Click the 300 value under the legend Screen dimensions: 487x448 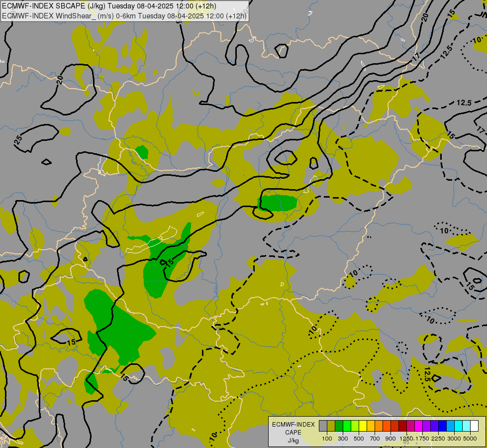tap(343, 439)
